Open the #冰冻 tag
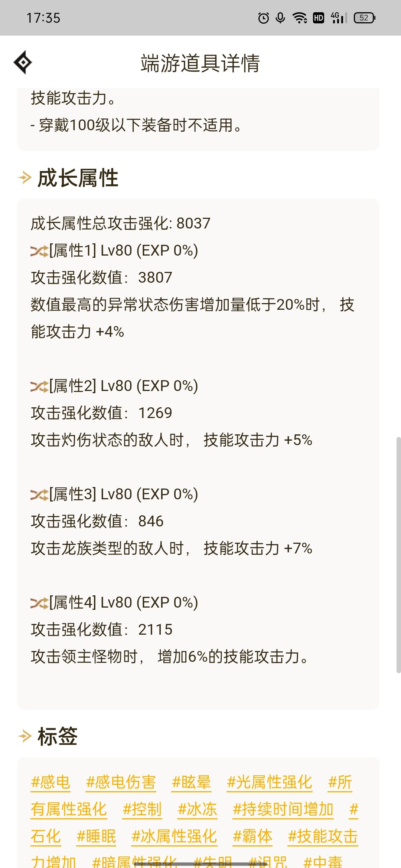 pos(197,809)
